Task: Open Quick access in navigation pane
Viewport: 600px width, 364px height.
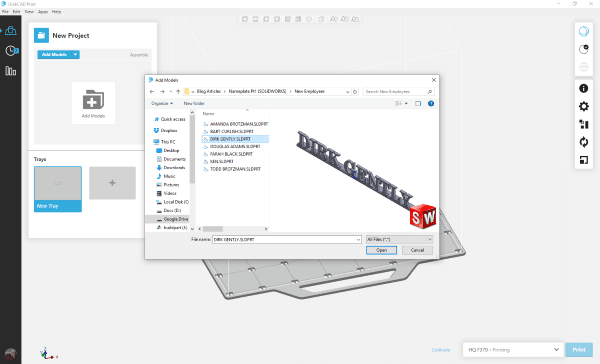Action: 170,119
